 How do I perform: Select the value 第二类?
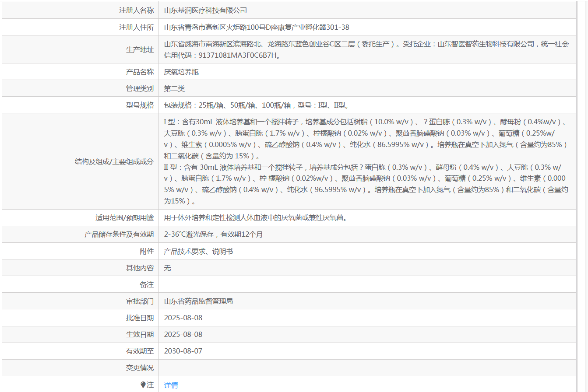174,88
